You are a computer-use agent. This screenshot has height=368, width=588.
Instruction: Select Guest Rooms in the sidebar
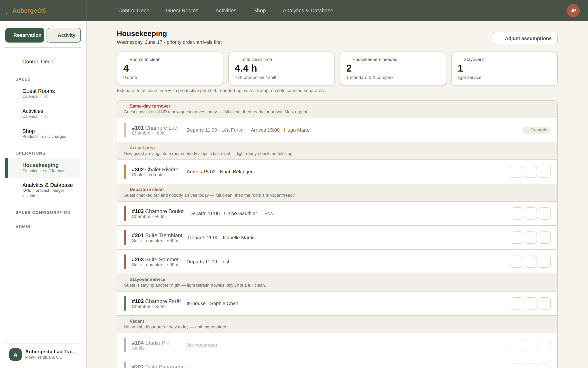(x=43, y=93)
